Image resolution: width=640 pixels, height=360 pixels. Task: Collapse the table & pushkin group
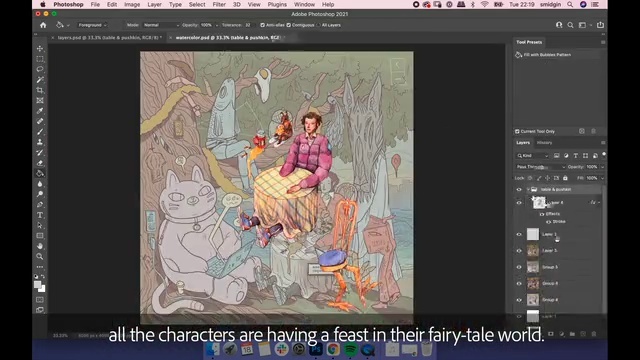[528, 189]
